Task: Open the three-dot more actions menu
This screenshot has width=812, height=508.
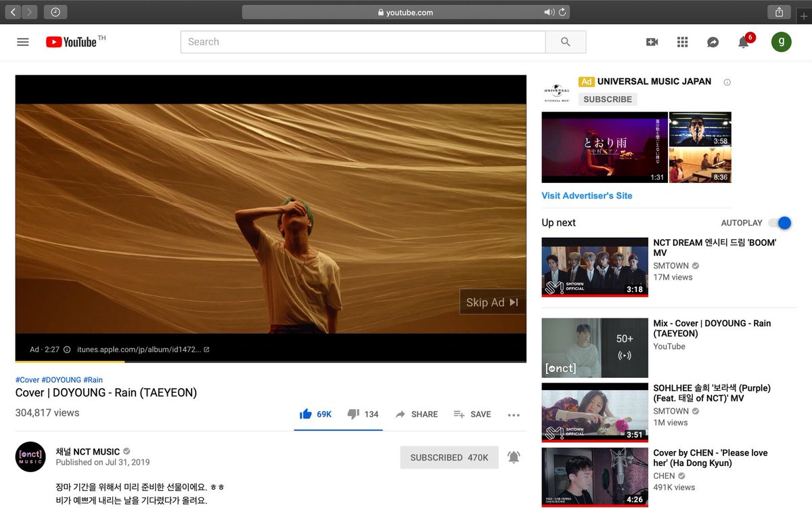Action: click(514, 415)
